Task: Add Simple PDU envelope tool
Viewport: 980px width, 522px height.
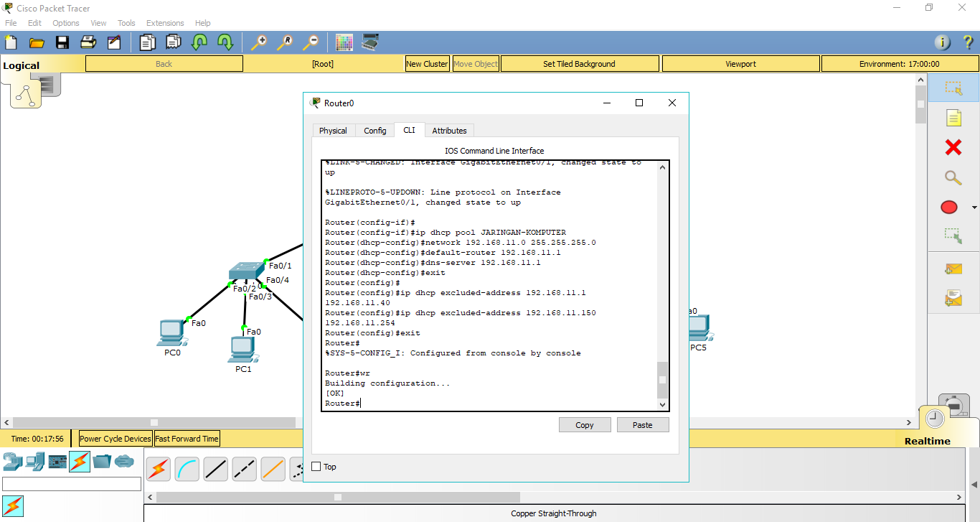Action: point(953,269)
